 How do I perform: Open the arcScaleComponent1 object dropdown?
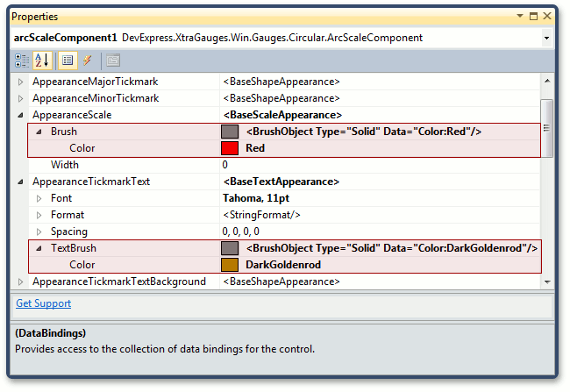coord(546,39)
